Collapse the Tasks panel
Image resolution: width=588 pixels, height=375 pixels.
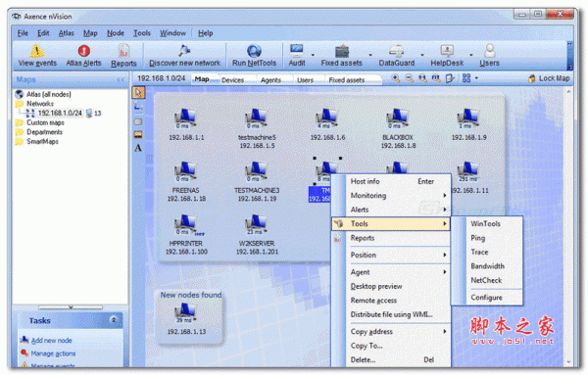114,320
